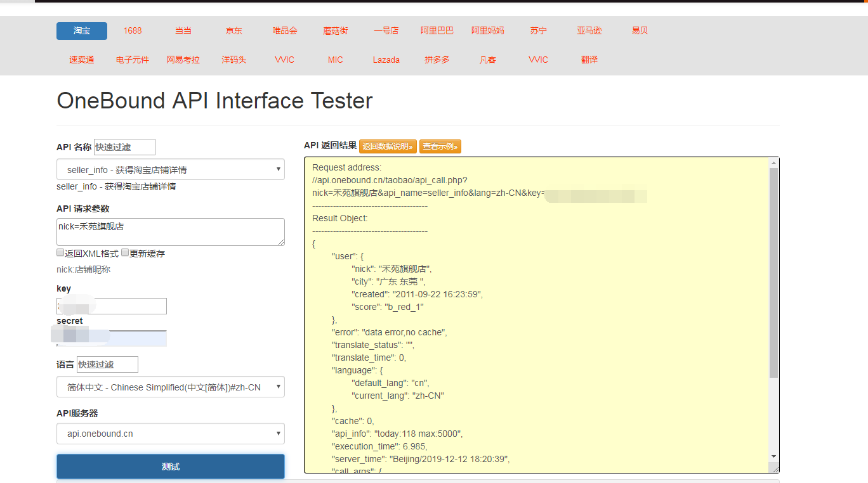Click the result box resize handle
Screen dimensions: 868x483
point(774,468)
